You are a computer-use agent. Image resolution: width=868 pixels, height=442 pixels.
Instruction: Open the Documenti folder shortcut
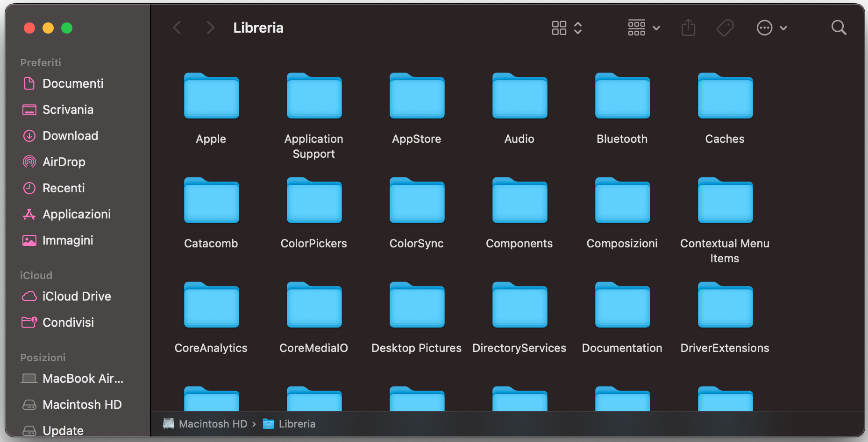pos(73,83)
